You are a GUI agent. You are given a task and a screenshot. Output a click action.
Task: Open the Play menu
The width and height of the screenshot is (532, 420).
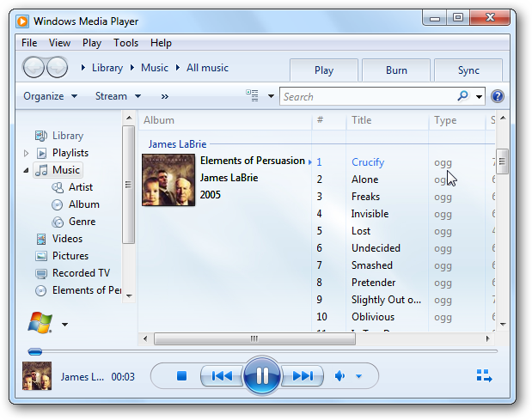tap(92, 43)
